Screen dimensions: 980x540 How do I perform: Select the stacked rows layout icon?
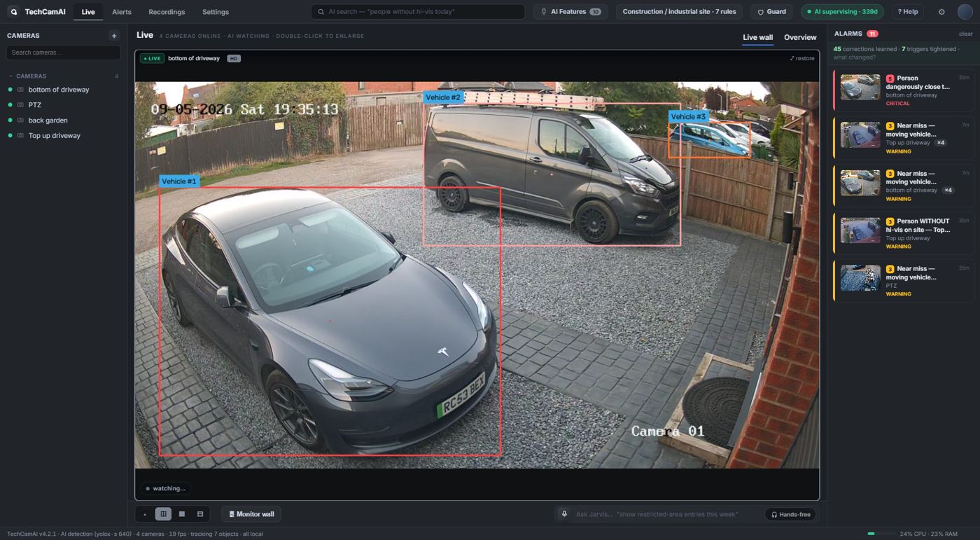point(200,514)
